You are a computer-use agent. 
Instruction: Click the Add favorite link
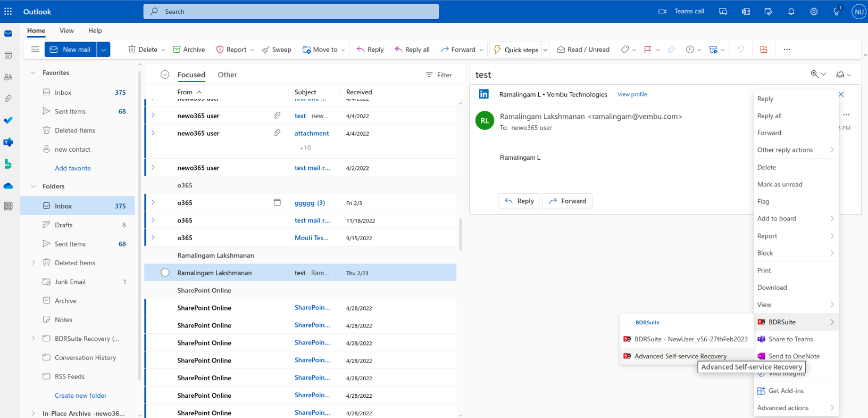[x=73, y=168]
